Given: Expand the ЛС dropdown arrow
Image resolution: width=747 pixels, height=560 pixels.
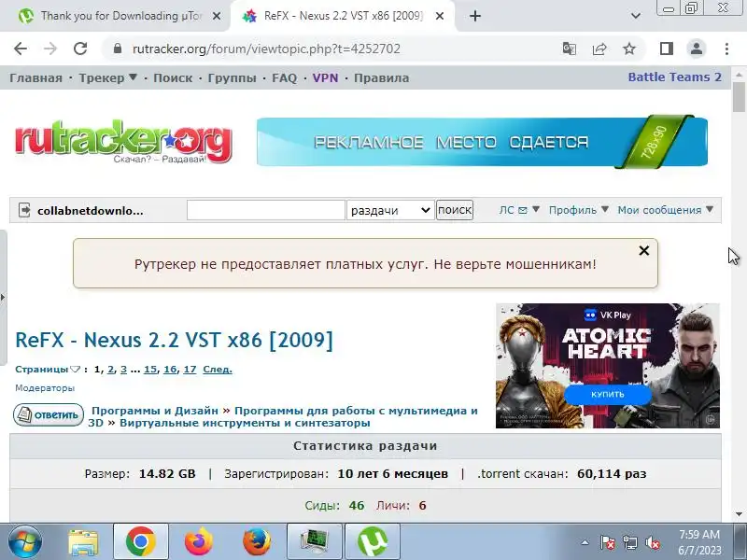Looking at the screenshot, I should click(536, 209).
